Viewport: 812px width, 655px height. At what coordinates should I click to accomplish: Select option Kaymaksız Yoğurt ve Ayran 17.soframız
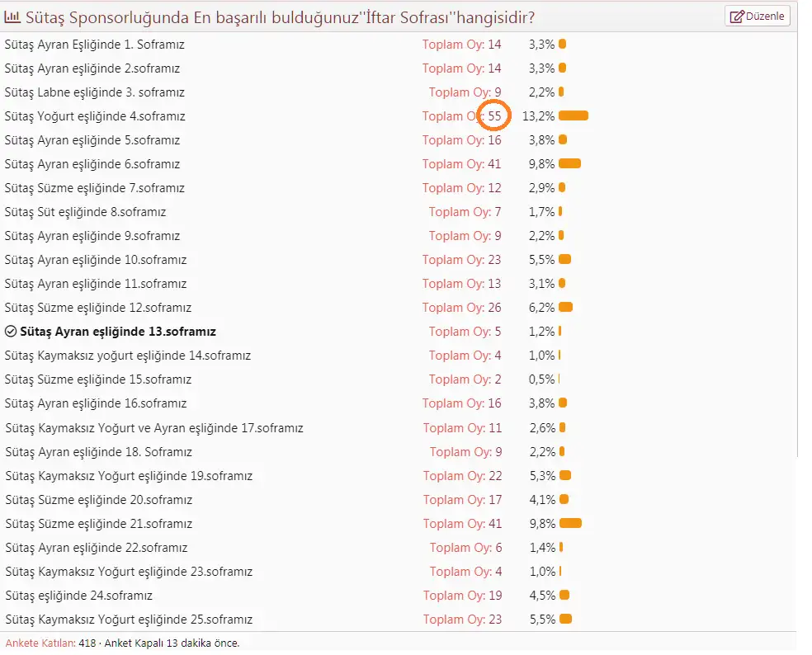[154, 428]
